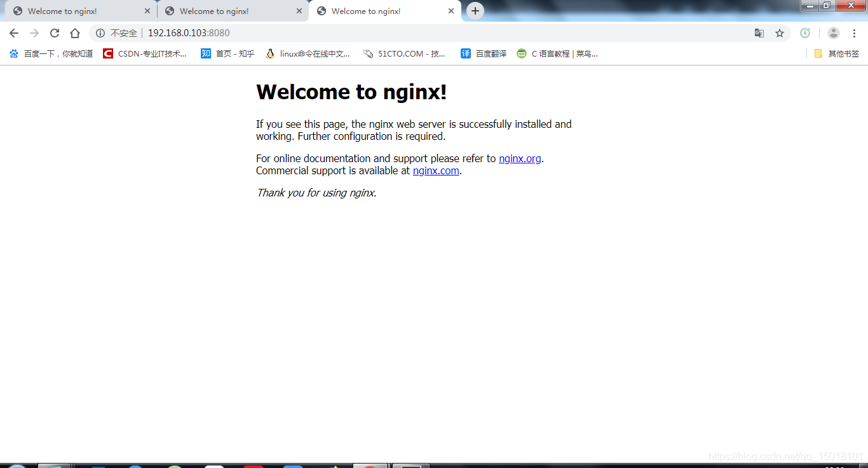Open the user profile avatar

click(x=834, y=33)
